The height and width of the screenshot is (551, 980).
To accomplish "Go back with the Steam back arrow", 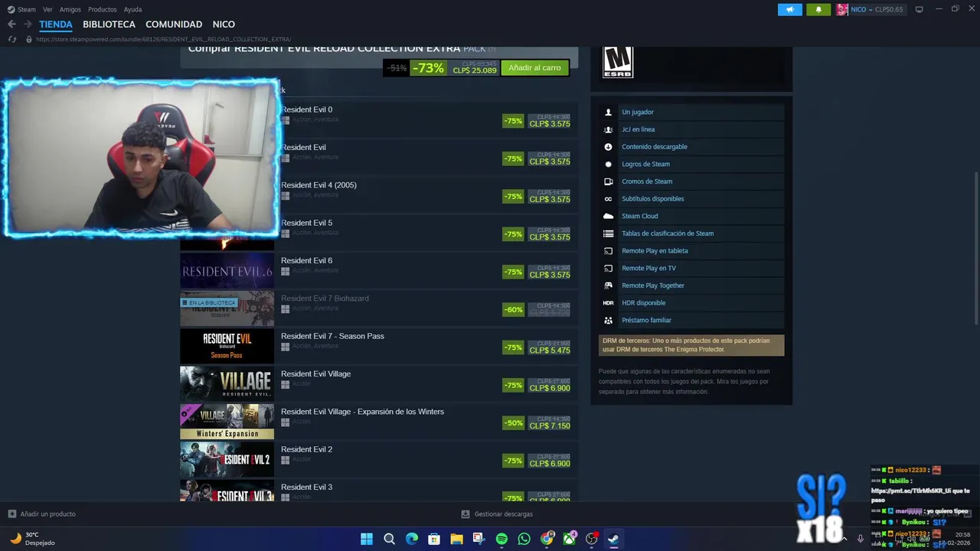I will coord(11,24).
